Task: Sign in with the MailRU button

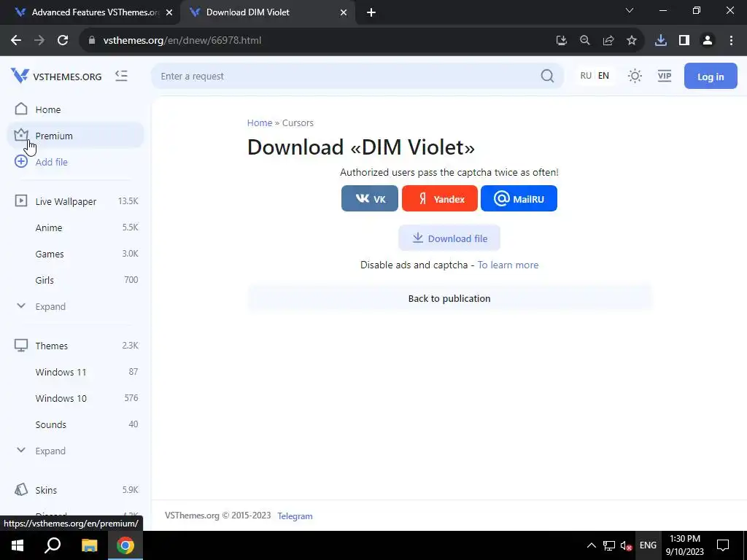Action: [519, 198]
